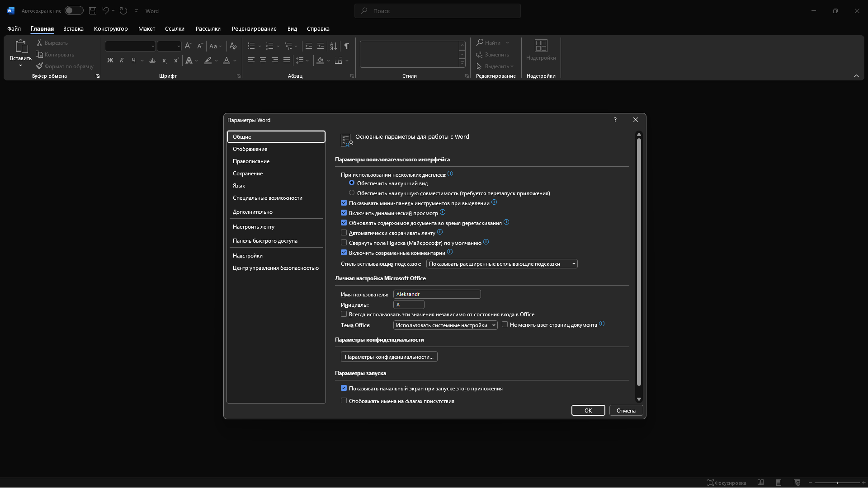Click into the Имя пользователя field

(437, 294)
